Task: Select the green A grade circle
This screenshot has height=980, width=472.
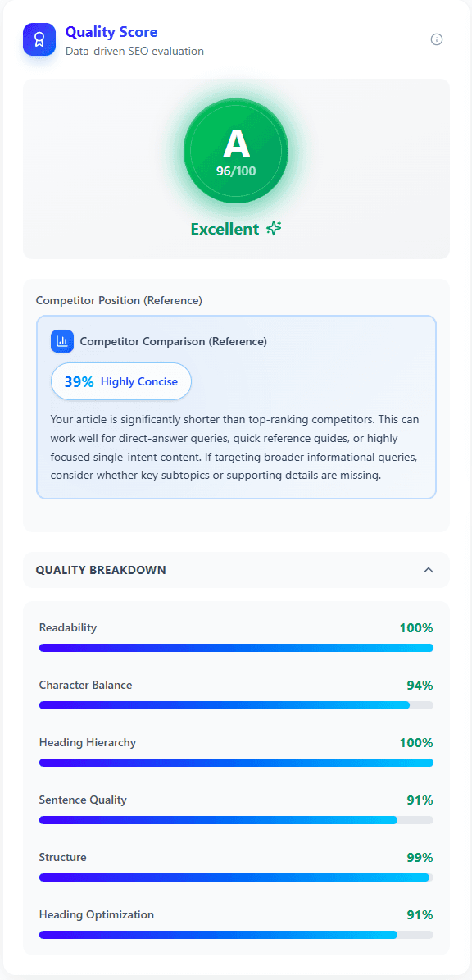Action: tap(236, 151)
